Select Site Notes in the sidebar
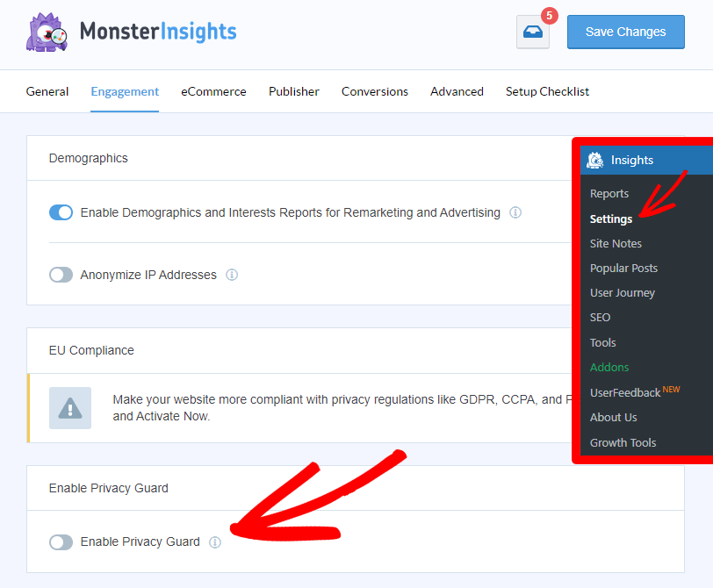The image size is (713, 588). pyautogui.click(x=616, y=243)
